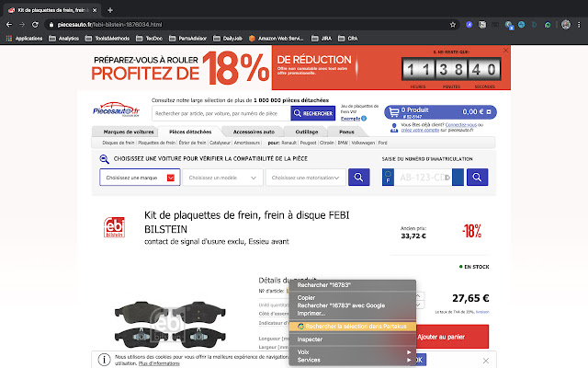Click the blue car search magnifier button
The image size is (588, 368).
[x=359, y=178]
